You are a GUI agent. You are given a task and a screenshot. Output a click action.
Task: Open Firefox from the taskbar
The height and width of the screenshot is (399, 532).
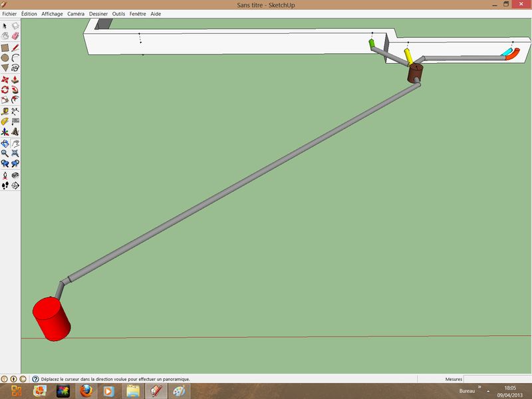point(86,391)
